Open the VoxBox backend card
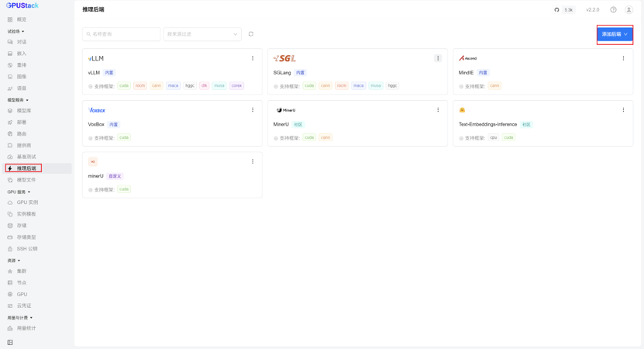The width and height of the screenshot is (644, 349). (172, 123)
